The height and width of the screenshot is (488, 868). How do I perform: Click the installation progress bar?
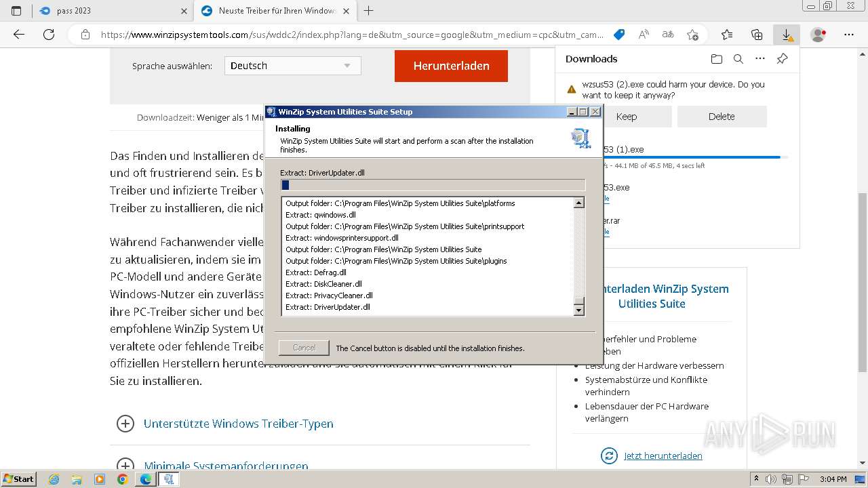point(433,185)
